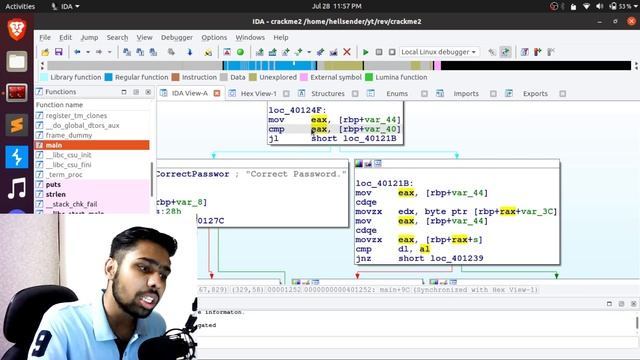Close the Hex View-1 tab
Image resolution: width=640 pixels, height=360 pixels.
(x=286, y=93)
